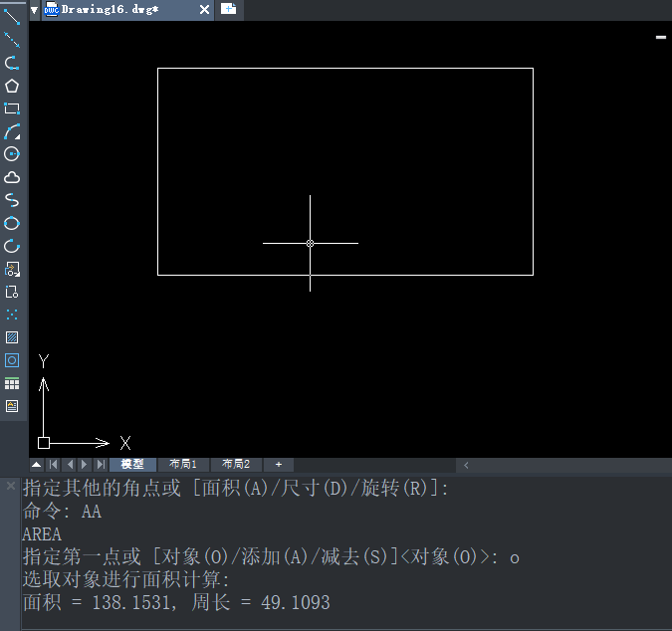
Task: Select the Point tool
Action: pos(12,315)
